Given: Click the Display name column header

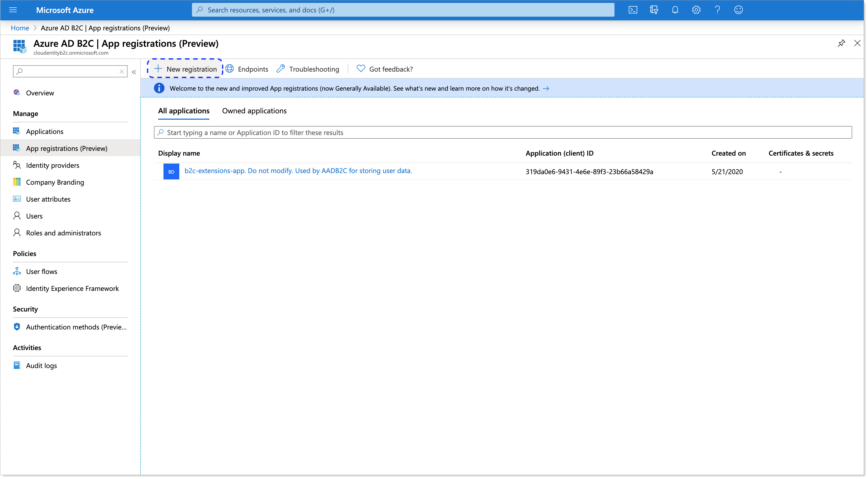Looking at the screenshot, I should point(179,153).
